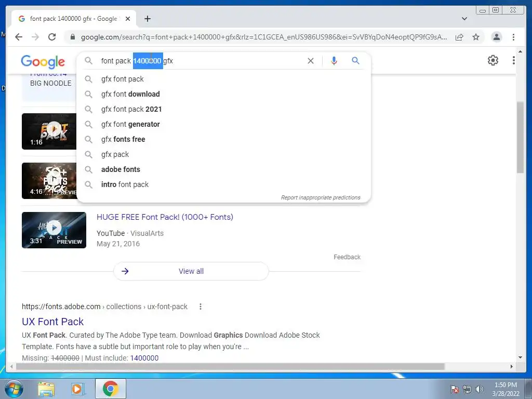Click Must include 1400000 link
Image resolution: width=532 pixels, height=399 pixels.
pyautogui.click(x=144, y=358)
